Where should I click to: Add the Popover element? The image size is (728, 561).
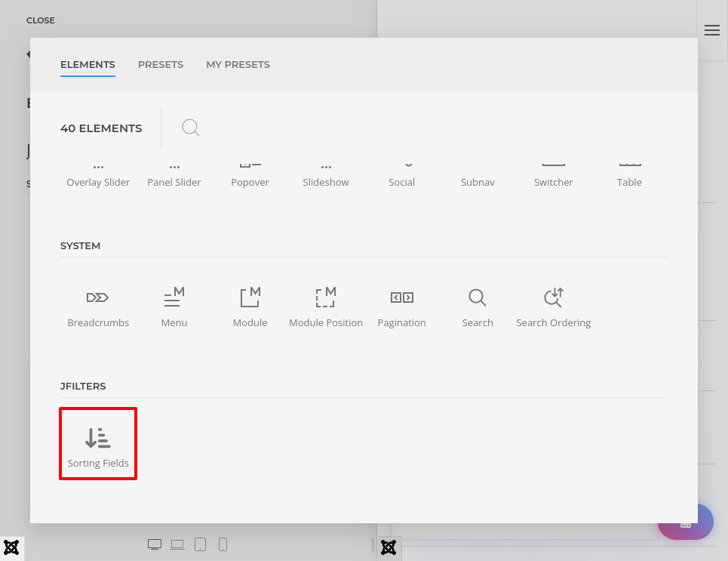(250, 176)
